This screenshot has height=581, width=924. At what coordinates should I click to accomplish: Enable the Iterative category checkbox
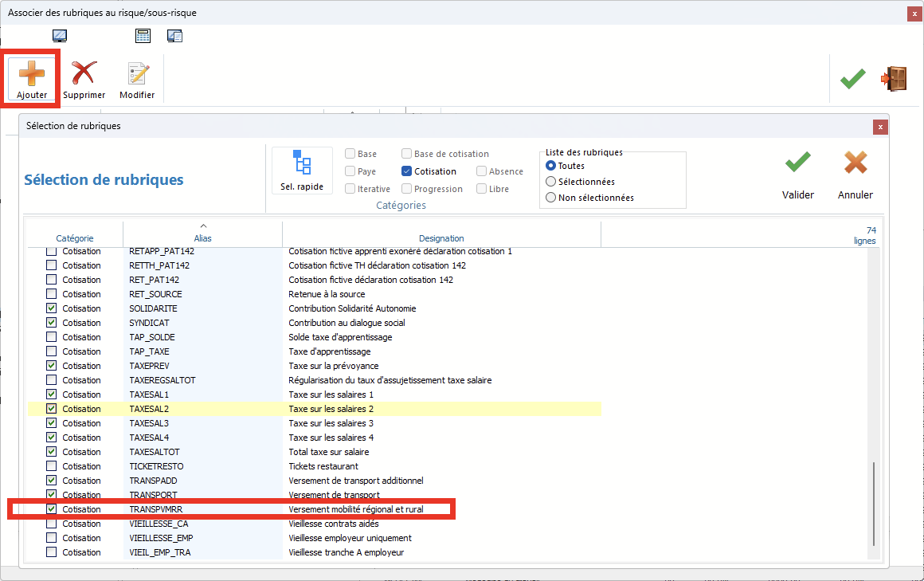[x=350, y=189]
